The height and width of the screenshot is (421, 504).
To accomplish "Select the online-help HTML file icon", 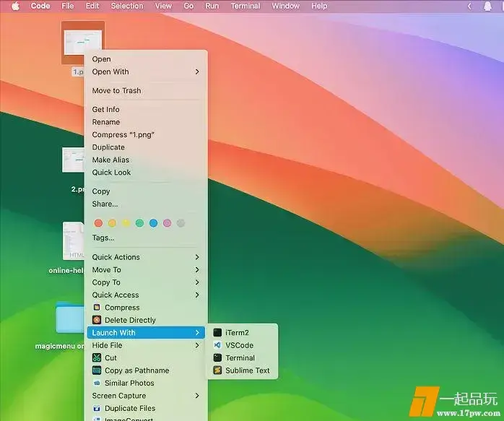I will [74, 240].
